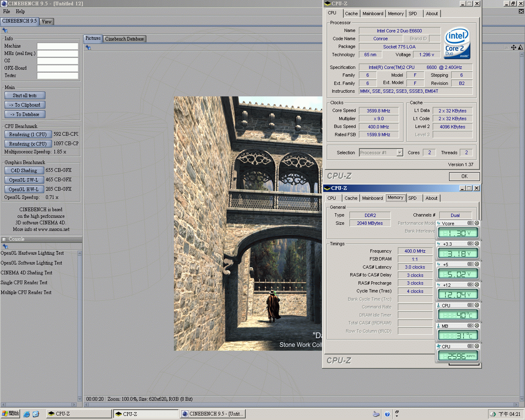Image resolution: width=525 pixels, height=420 pixels.
Task: Open the Help menu in Cinebench
Action: (x=20, y=11)
